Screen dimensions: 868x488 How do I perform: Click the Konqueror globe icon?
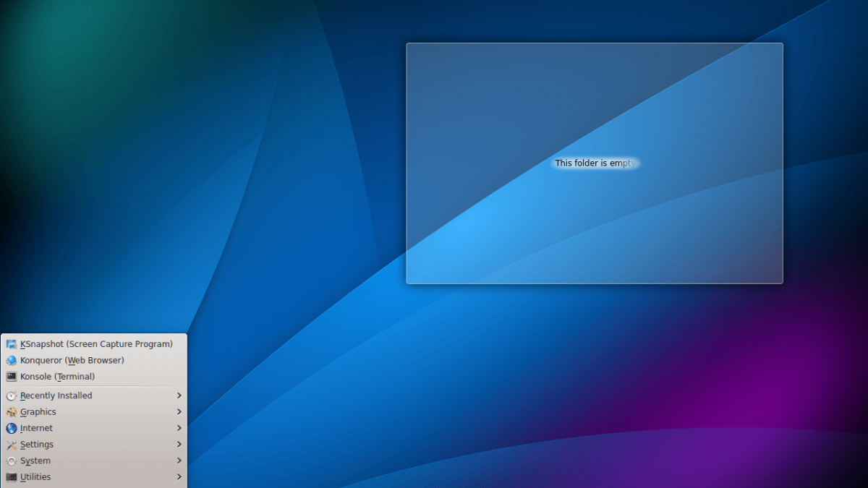point(12,360)
